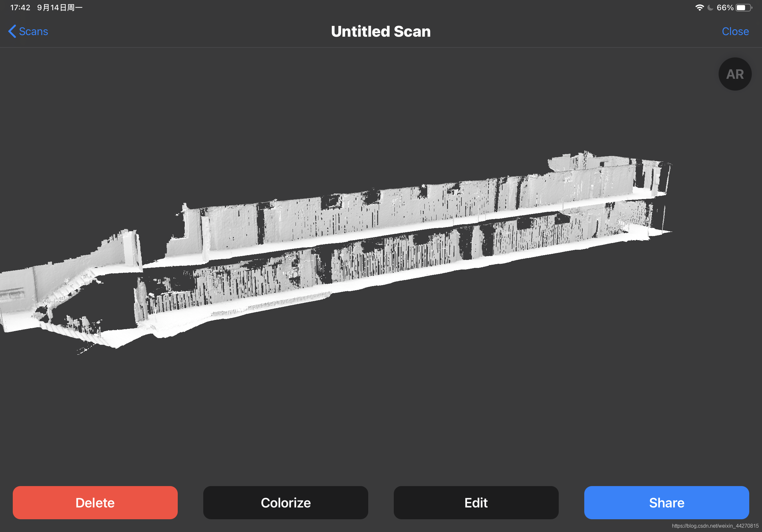
Task: Tap the battery indicator icon
Action: click(x=744, y=8)
